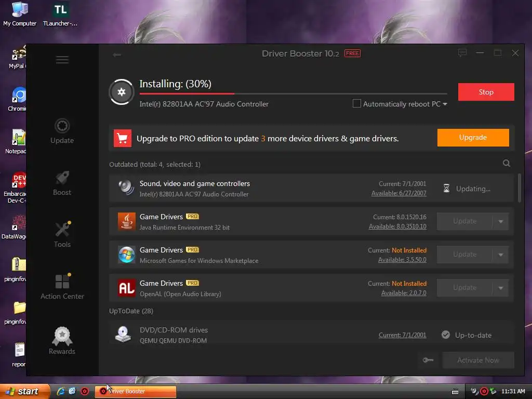
Task: Click Outdated (total: 4, selected: 1) header
Action: click(155, 164)
